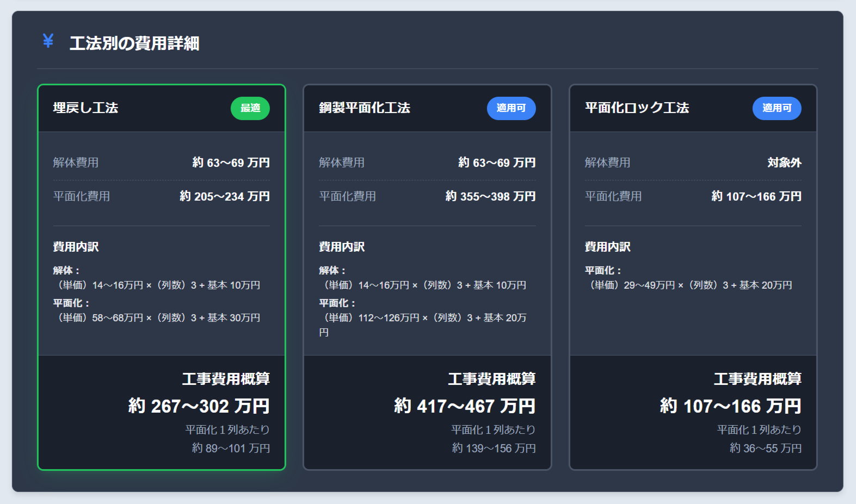The height and width of the screenshot is (504, 856).
Task: Click the 約 355〜398 万円 flattening cost
Action: pyautogui.click(x=490, y=196)
